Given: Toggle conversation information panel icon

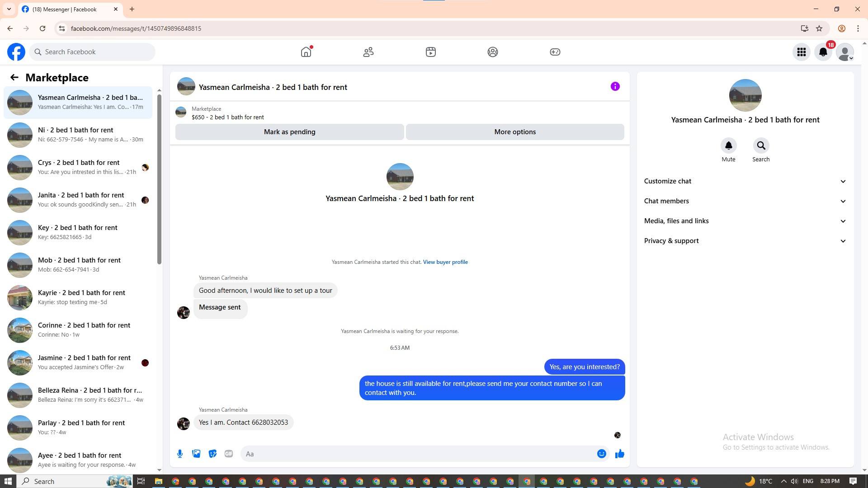Looking at the screenshot, I should click(615, 86).
